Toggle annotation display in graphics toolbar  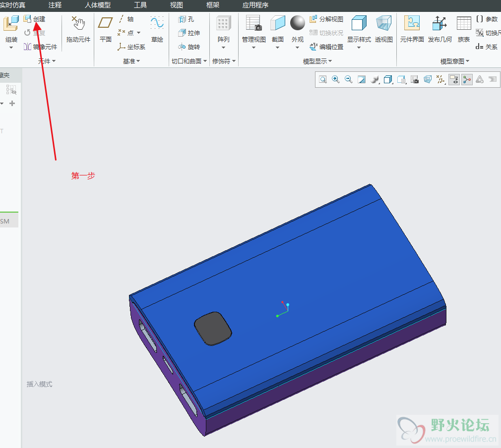[x=454, y=79]
